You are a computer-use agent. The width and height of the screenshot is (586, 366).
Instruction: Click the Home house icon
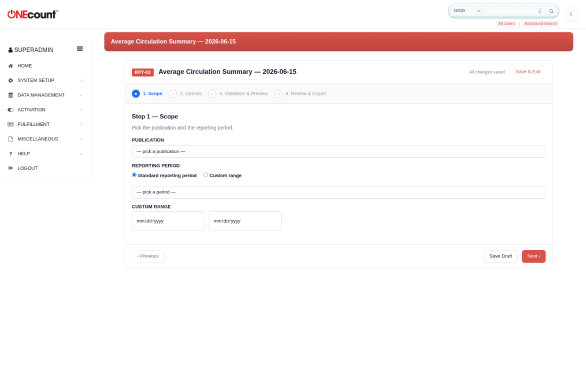[x=10, y=66]
